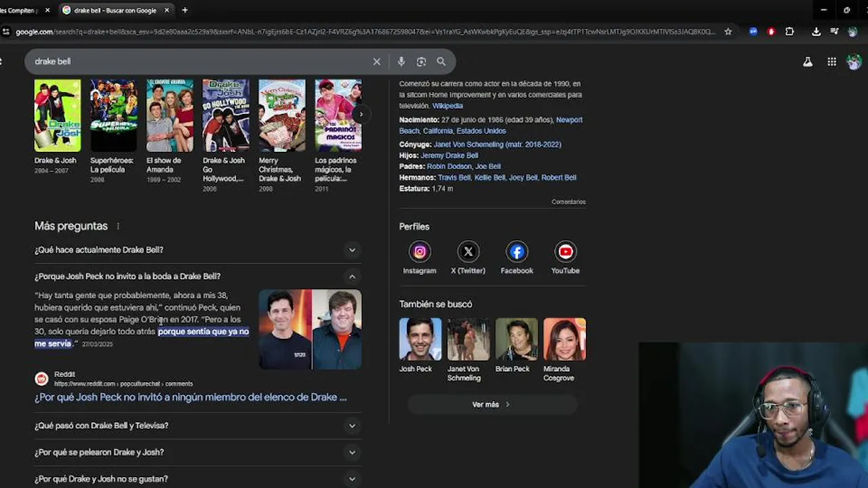Viewport: 868px width, 488px height.
Task: Start voice search with the microphone icon
Action: pos(401,62)
